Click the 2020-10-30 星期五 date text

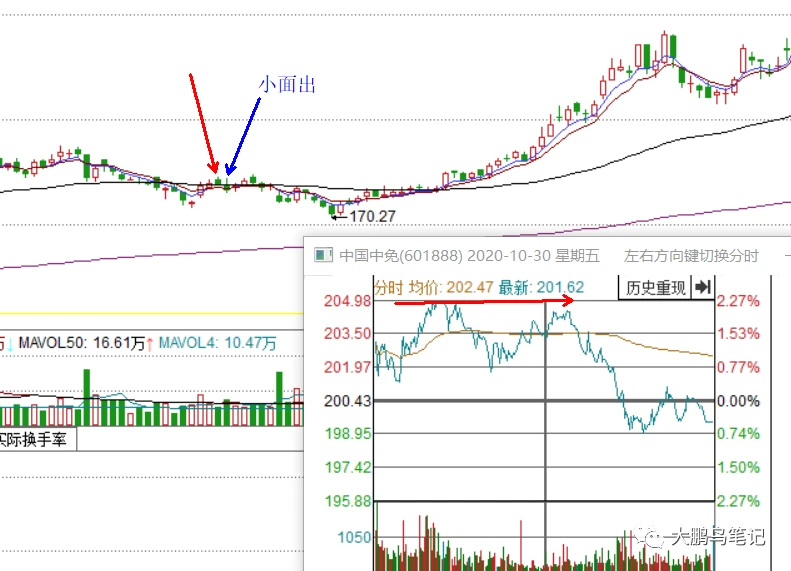point(533,256)
